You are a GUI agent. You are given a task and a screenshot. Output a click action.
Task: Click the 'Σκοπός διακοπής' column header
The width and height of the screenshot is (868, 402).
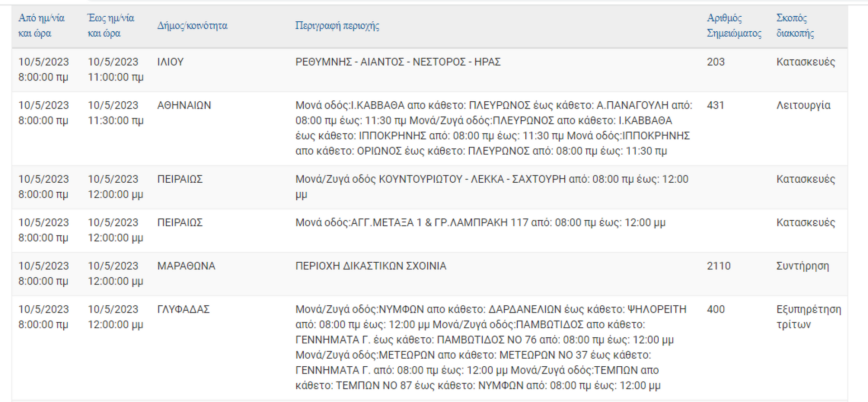[795, 25]
